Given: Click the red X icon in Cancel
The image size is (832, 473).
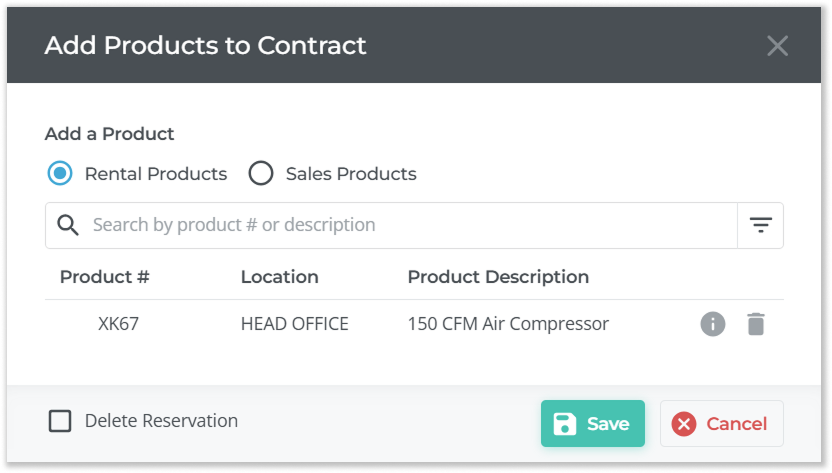Looking at the screenshot, I should point(684,424).
